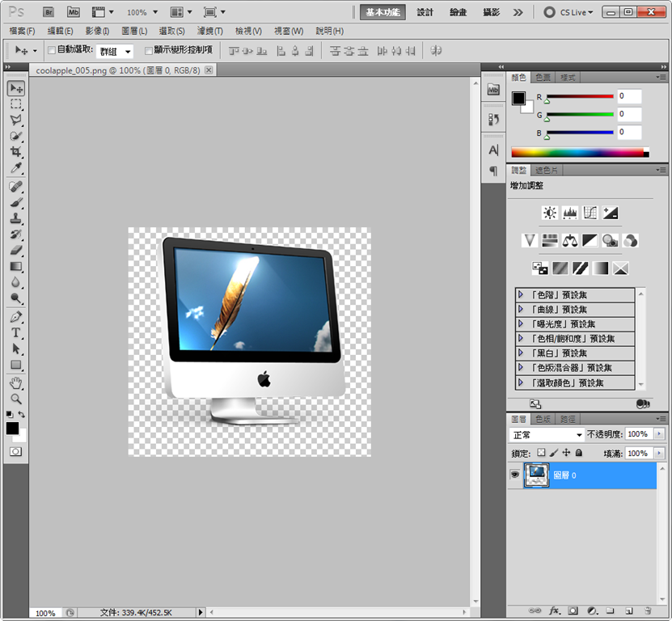Open the fill slider arrow
This screenshot has width=672, height=621.
coord(659,453)
